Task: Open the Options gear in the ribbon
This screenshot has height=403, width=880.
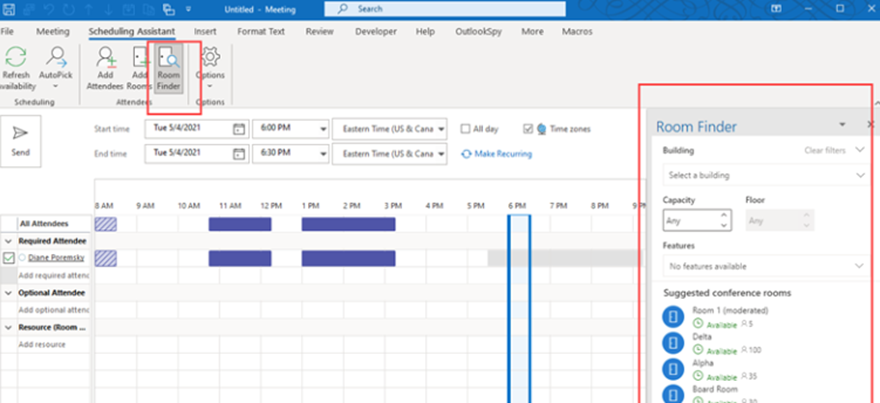Action: [x=210, y=57]
